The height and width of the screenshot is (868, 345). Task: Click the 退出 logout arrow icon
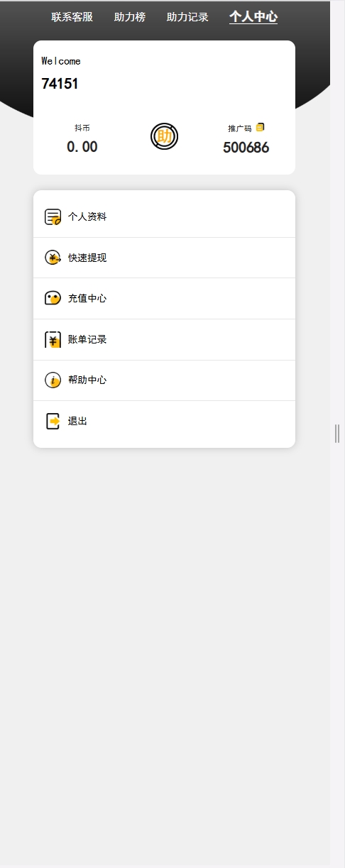tap(53, 421)
